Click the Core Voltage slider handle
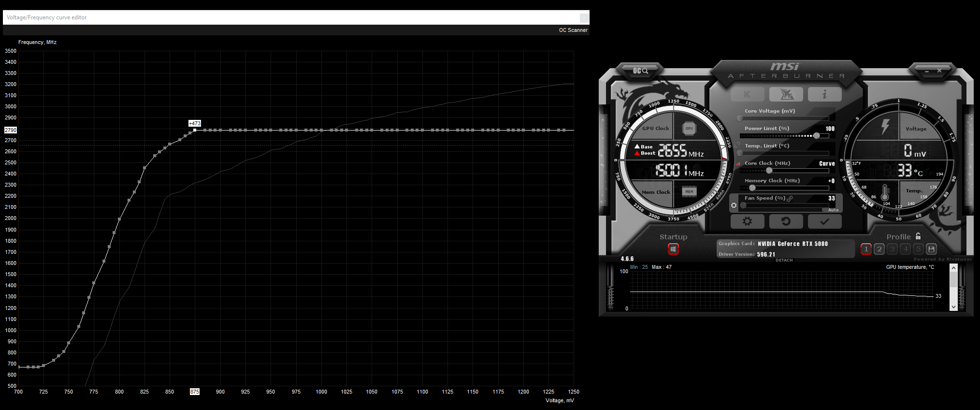Image resolution: width=980 pixels, height=410 pixels. [x=740, y=118]
